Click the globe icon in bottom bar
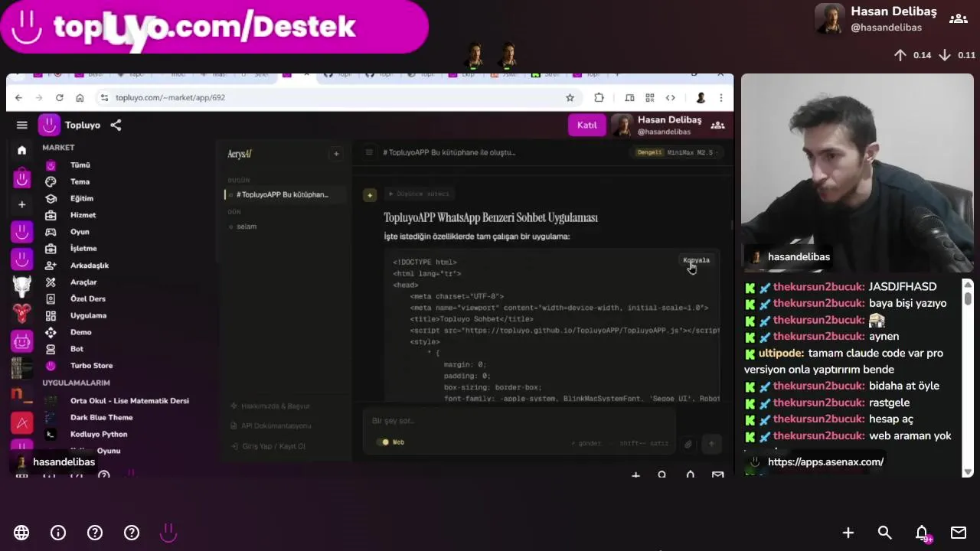980x551 pixels. coord(21,533)
